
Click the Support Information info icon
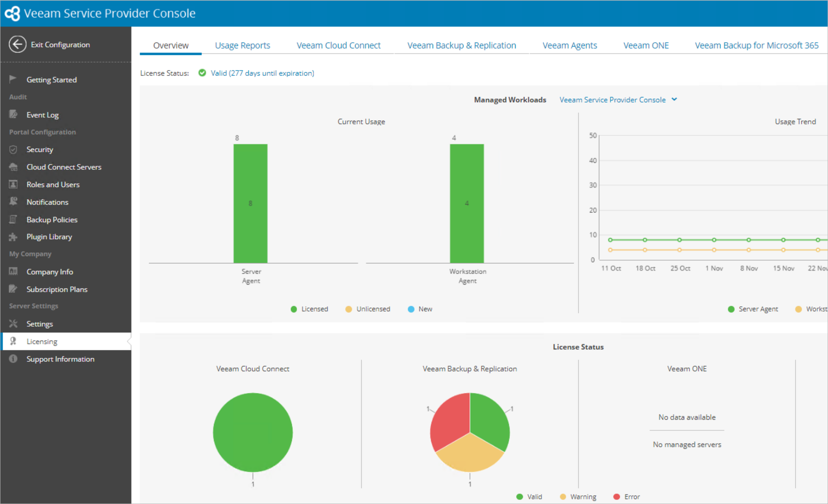point(13,359)
